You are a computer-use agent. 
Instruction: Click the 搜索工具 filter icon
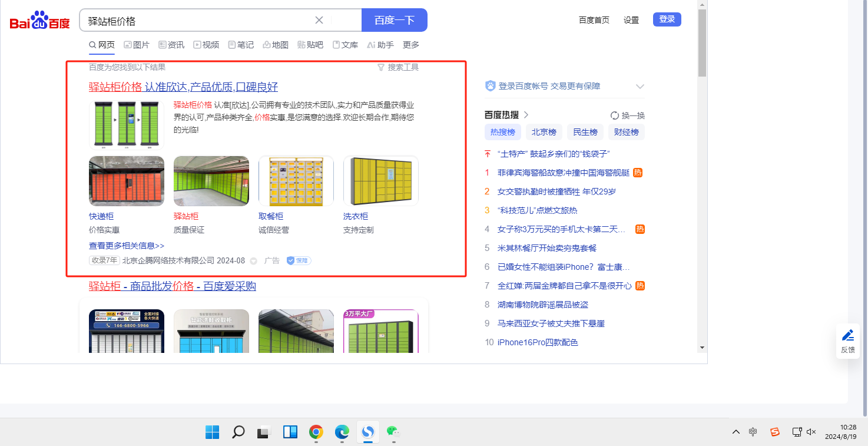click(x=381, y=67)
